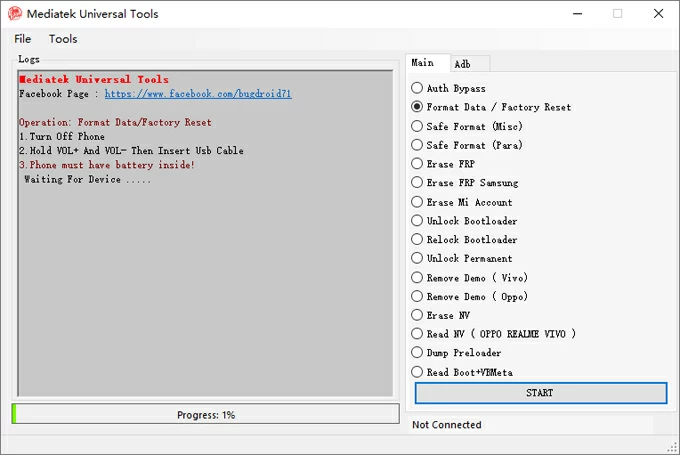Screen dimensions: 680x455
Task: Open the Tools menu
Action: click(x=63, y=39)
